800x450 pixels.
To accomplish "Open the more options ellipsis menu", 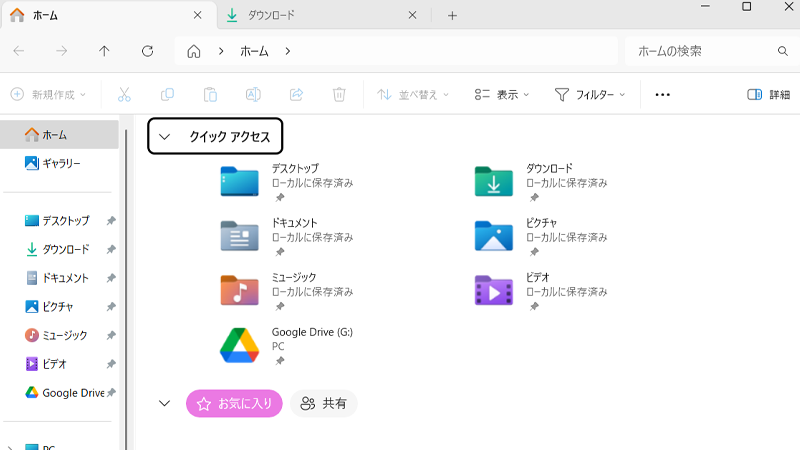I will click(x=662, y=94).
